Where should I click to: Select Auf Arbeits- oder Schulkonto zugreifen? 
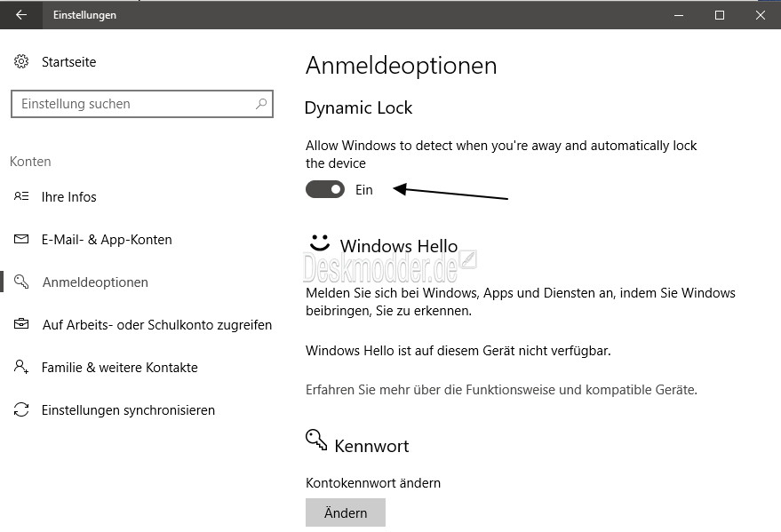coord(157,325)
